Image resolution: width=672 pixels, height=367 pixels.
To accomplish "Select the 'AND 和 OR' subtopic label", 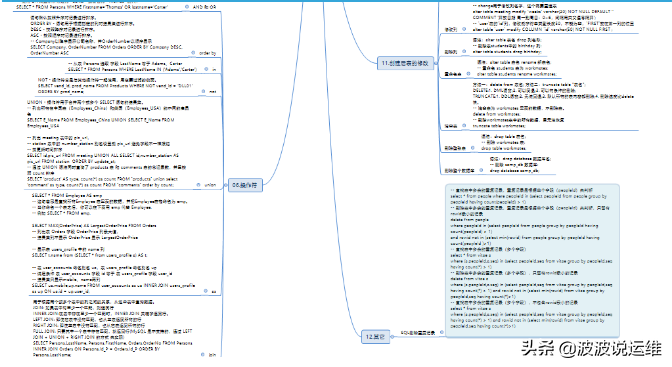I will (204, 7).
